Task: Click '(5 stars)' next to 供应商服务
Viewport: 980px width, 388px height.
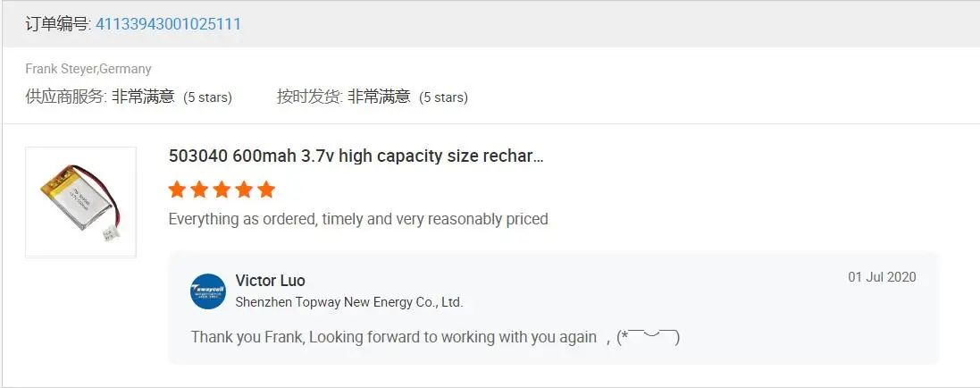Action: [x=207, y=97]
